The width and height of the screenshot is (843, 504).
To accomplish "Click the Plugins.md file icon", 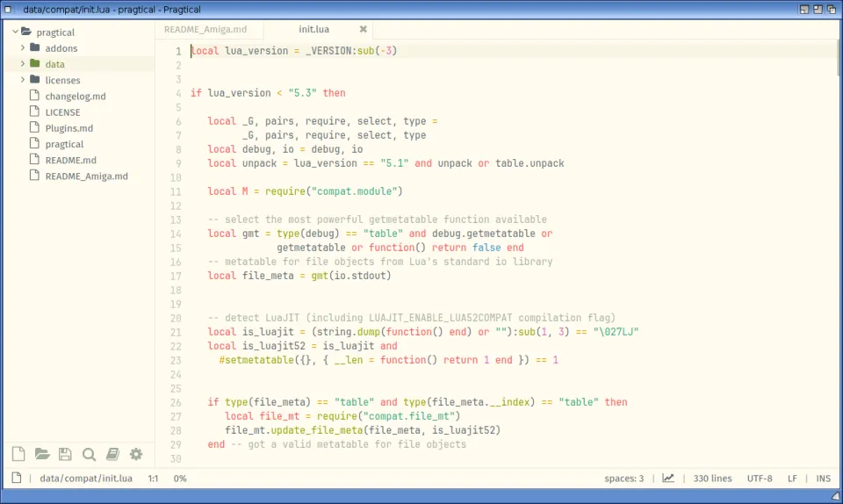I will pos(34,127).
